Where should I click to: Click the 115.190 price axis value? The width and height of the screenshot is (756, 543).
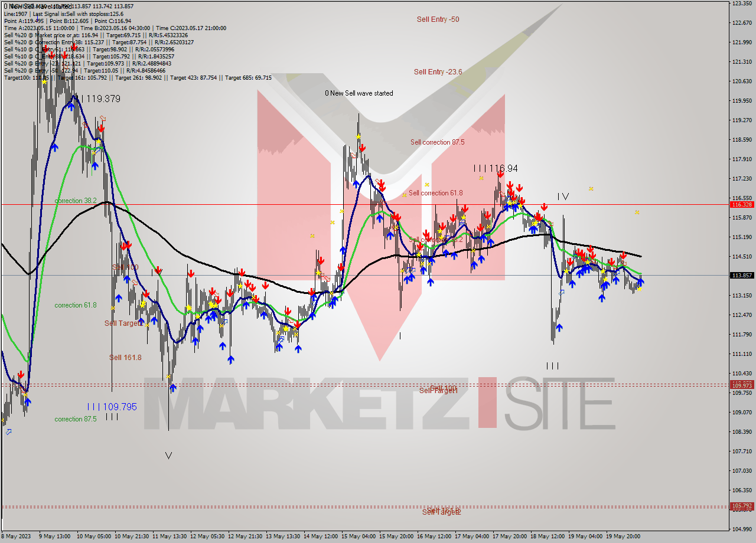(x=742, y=237)
